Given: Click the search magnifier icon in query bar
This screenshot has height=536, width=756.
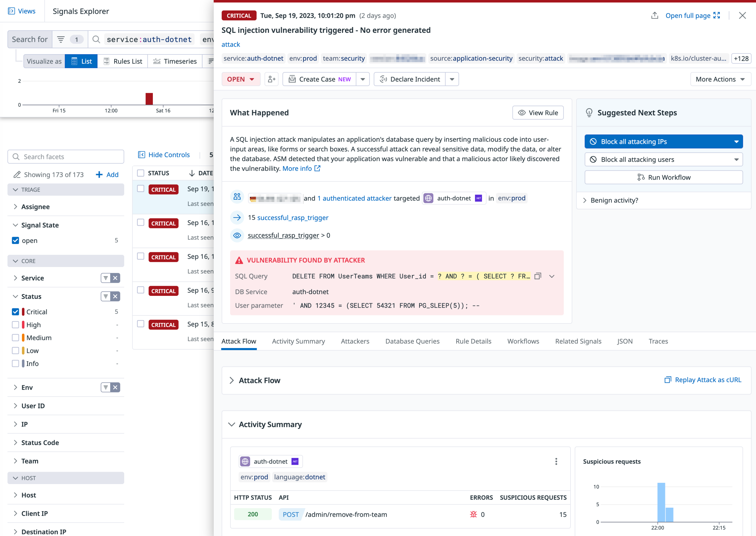Looking at the screenshot, I should pos(96,39).
